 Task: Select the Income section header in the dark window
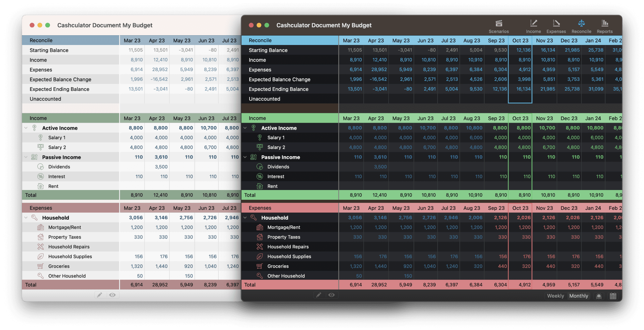(x=290, y=118)
